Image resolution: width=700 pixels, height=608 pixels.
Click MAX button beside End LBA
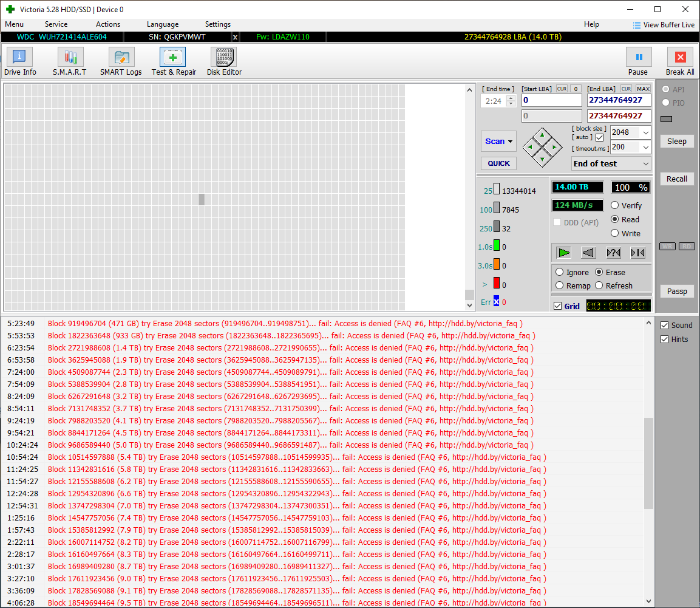(x=643, y=89)
